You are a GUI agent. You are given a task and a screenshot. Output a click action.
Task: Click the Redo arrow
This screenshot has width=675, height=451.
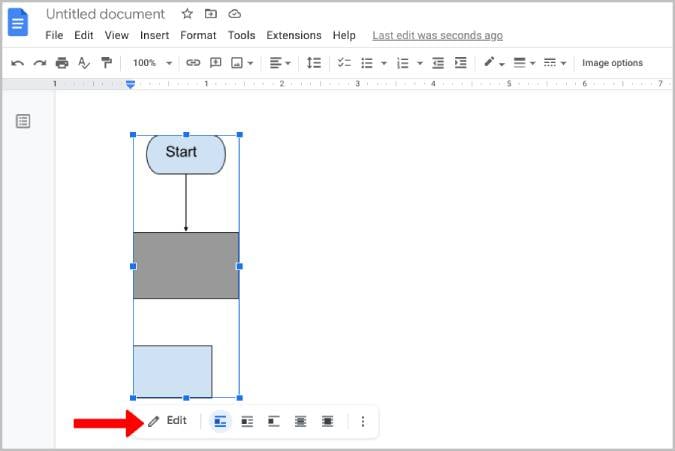coord(40,63)
